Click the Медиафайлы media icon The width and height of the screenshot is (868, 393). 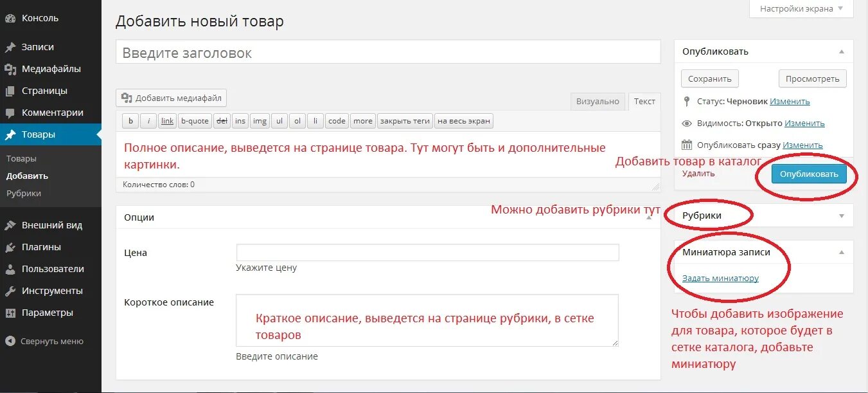pos(10,69)
